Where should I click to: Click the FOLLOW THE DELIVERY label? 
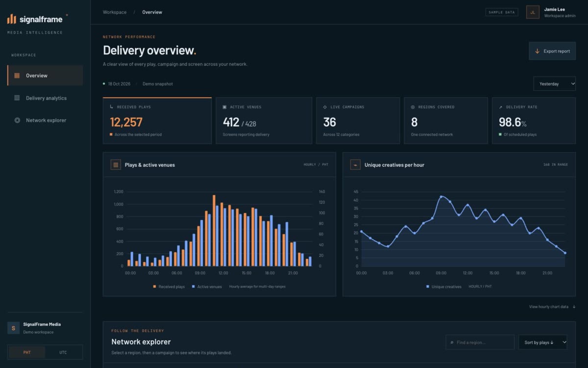click(x=138, y=331)
